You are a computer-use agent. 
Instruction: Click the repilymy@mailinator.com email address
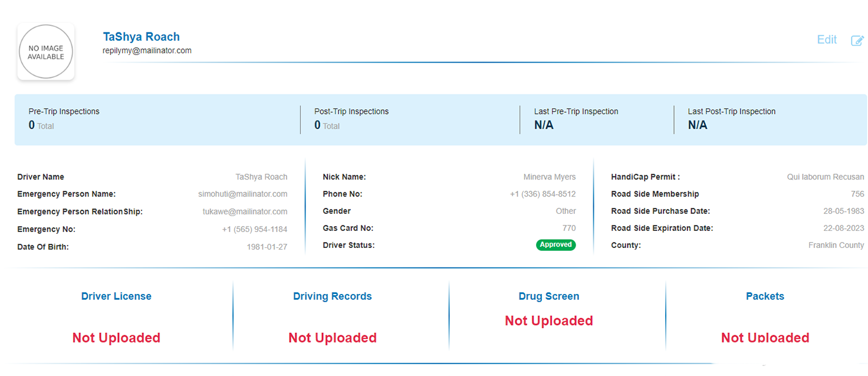coord(147,51)
